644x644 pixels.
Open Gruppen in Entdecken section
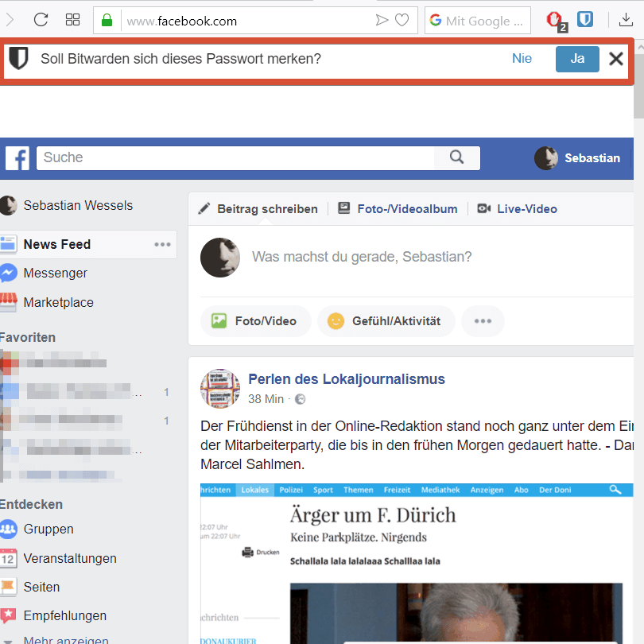[48, 529]
